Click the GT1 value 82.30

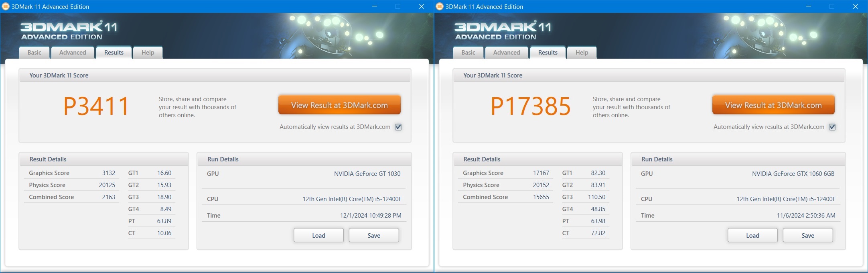click(598, 173)
